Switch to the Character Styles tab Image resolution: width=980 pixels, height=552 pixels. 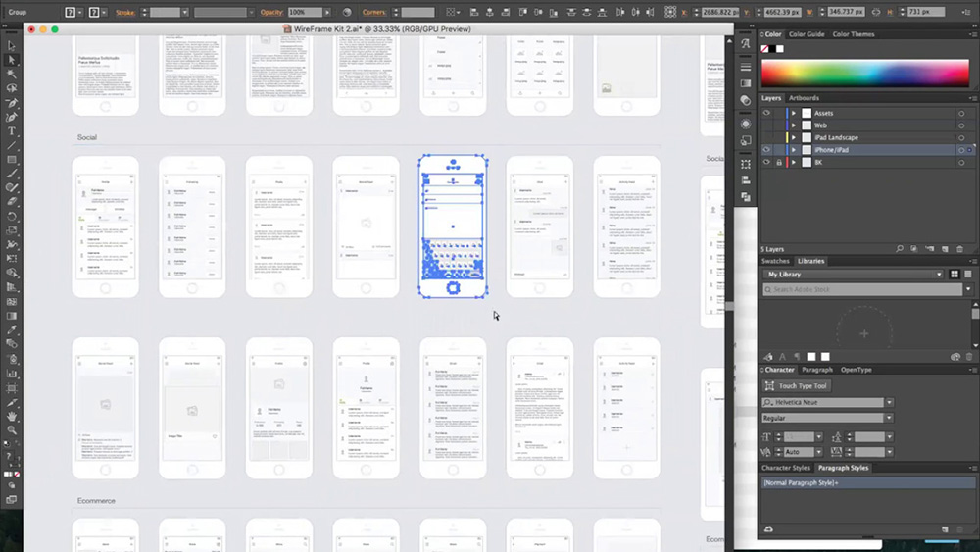786,468
